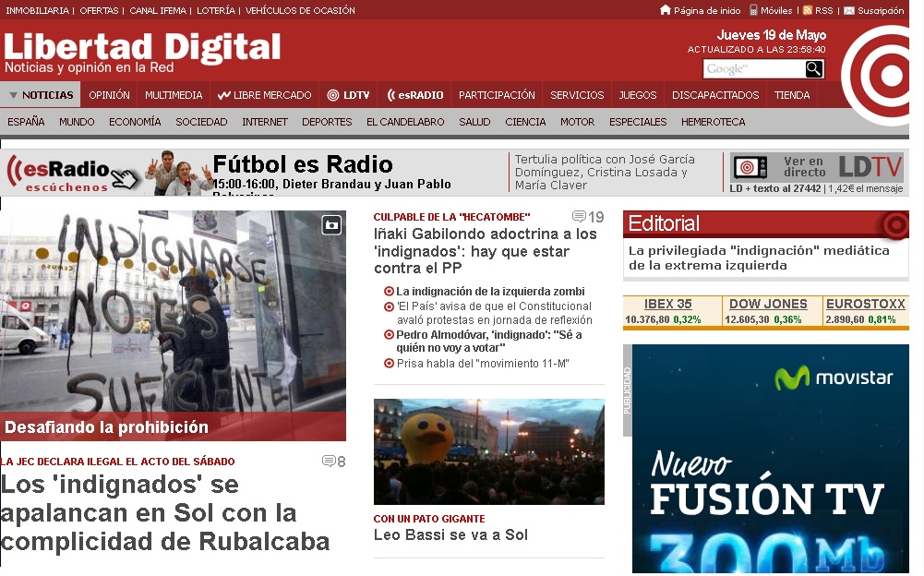Click the IBEX 35 index link

coord(667,304)
